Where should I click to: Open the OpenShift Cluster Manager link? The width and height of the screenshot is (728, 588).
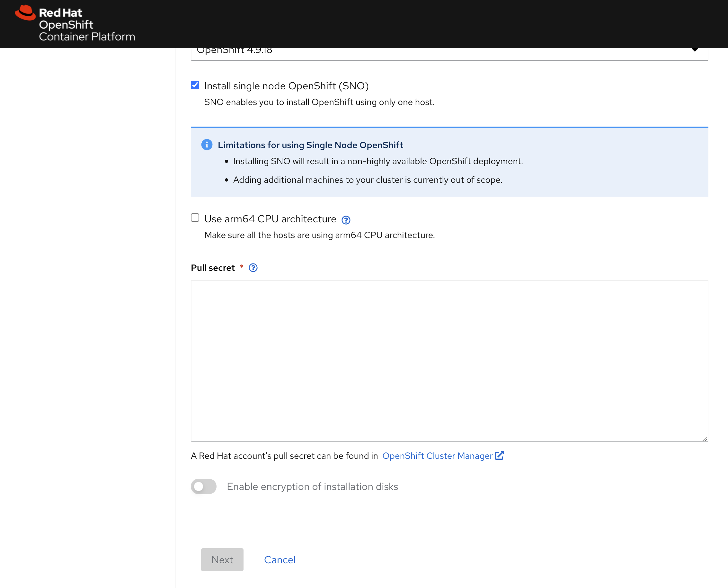point(437,456)
